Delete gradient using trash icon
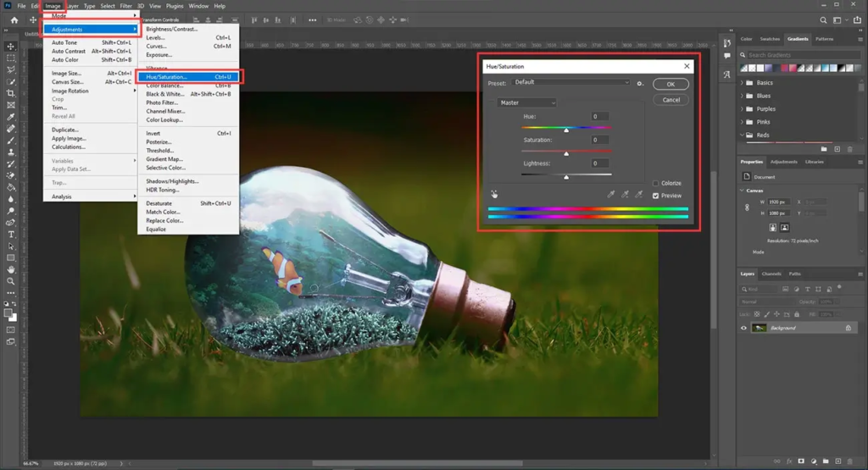Screen dimensions: 868x470 tap(850, 149)
